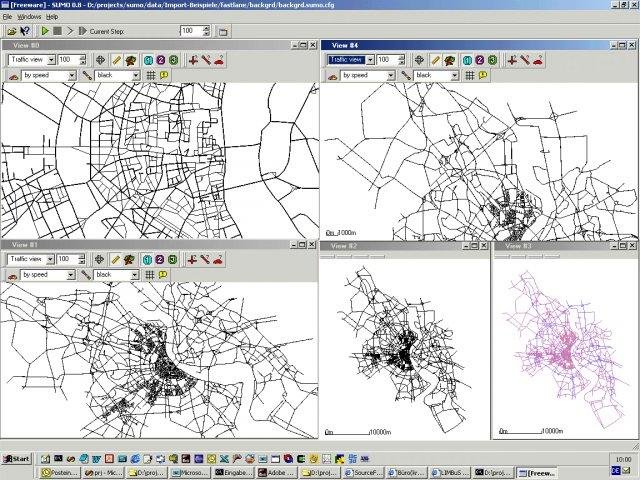Expand the 'by speed' dropdown in View #0
The width and height of the screenshot is (640, 480).
click(x=71, y=75)
